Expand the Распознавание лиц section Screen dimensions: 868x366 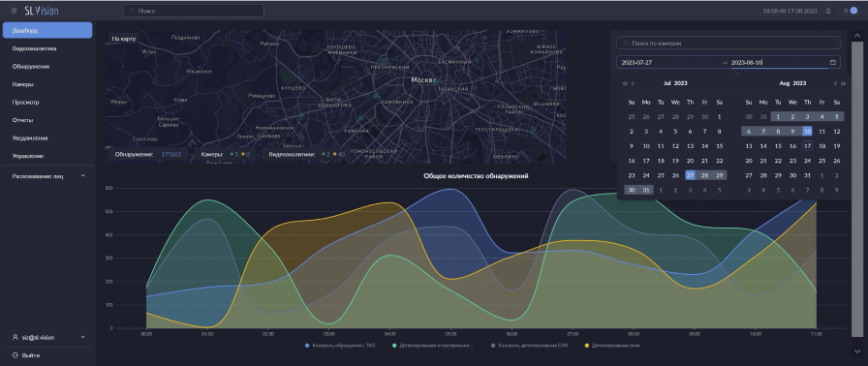47,176
